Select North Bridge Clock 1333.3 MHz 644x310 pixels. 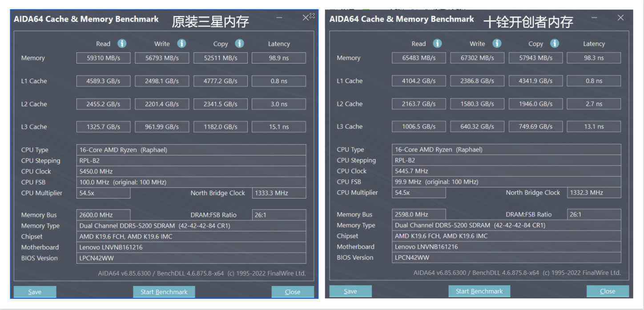tap(279, 193)
